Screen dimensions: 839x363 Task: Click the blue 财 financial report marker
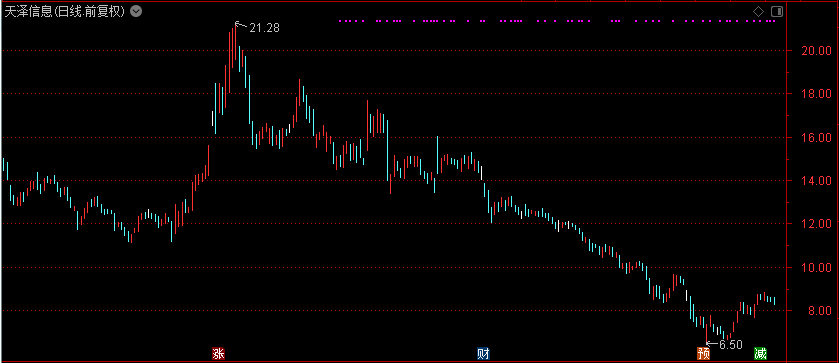[483, 353]
